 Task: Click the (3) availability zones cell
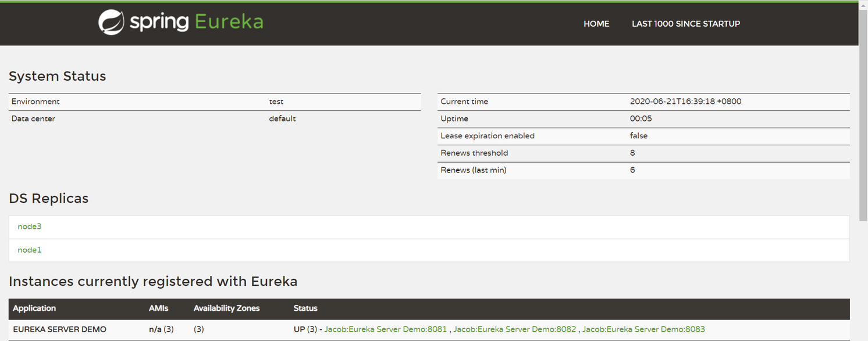point(199,329)
